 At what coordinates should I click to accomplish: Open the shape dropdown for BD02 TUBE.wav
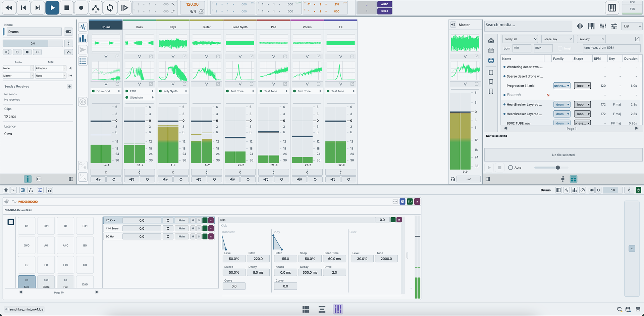pyautogui.click(x=582, y=123)
